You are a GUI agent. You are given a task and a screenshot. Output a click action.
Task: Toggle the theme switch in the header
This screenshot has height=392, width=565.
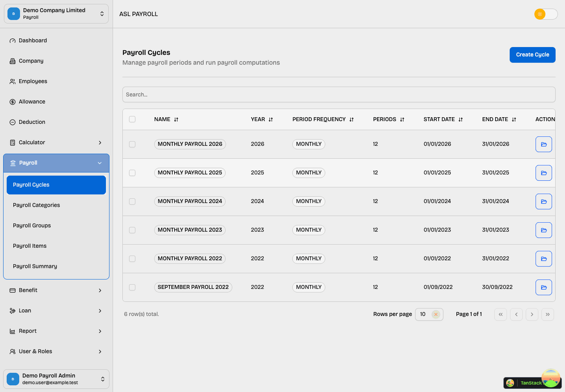pyautogui.click(x=546, y=14)
